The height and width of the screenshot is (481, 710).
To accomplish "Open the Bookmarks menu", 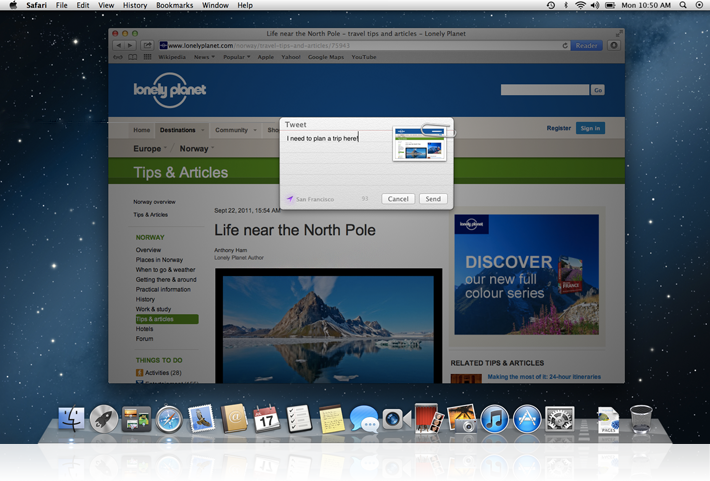I will (174, 5).
